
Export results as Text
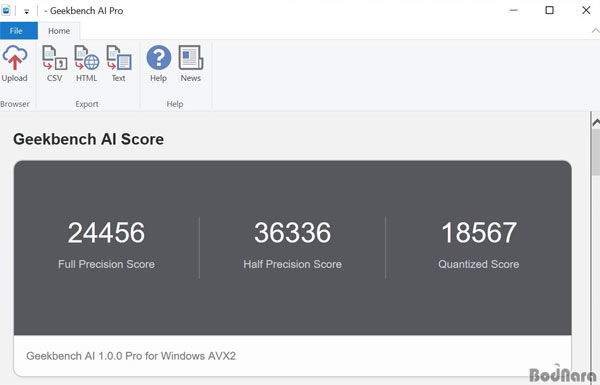pyautogui.click(x=119, y=64)
